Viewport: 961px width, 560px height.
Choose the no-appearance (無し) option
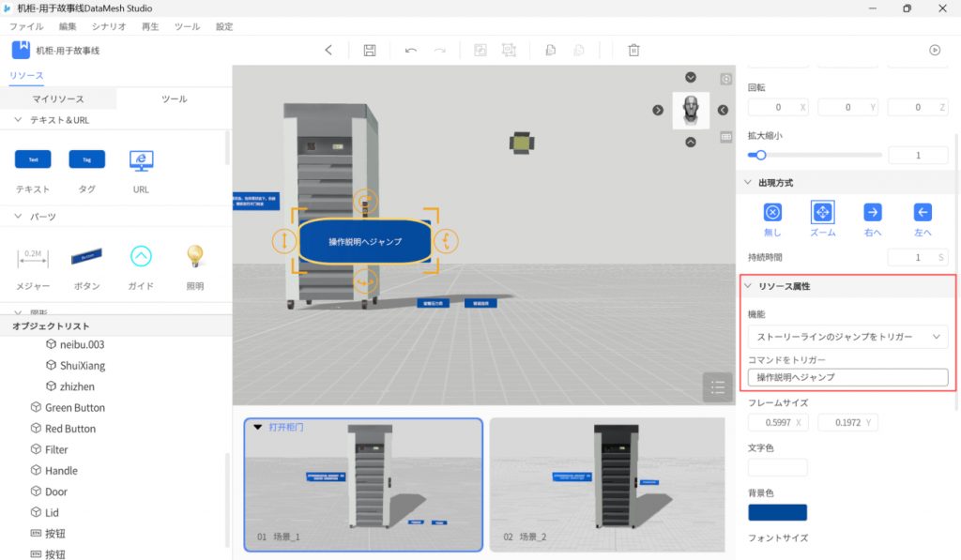pos(771,213)
